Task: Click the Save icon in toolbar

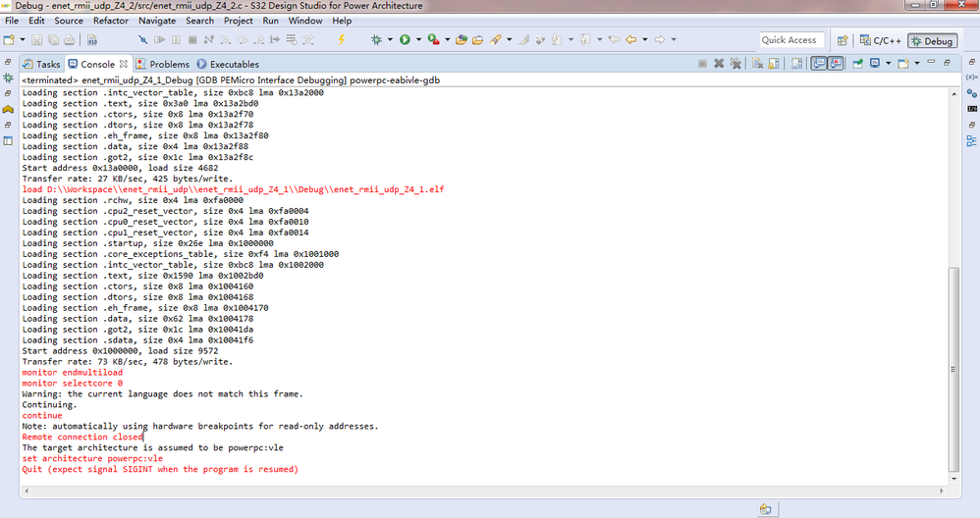Action: 37,40
